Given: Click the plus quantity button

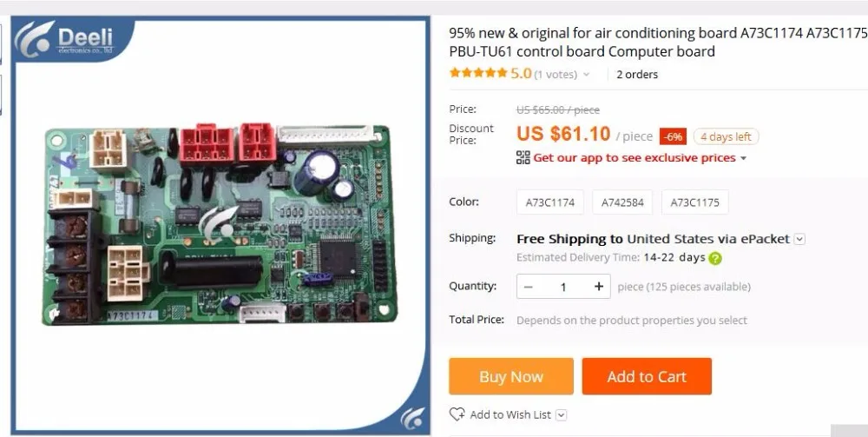Looking at the screenshot, I should coord(598,287).
